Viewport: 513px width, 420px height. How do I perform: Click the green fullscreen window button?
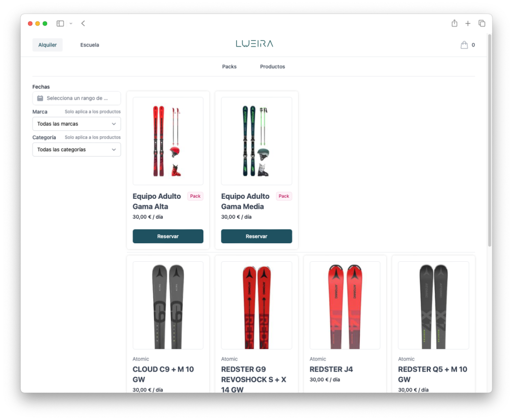coord(45,24)
